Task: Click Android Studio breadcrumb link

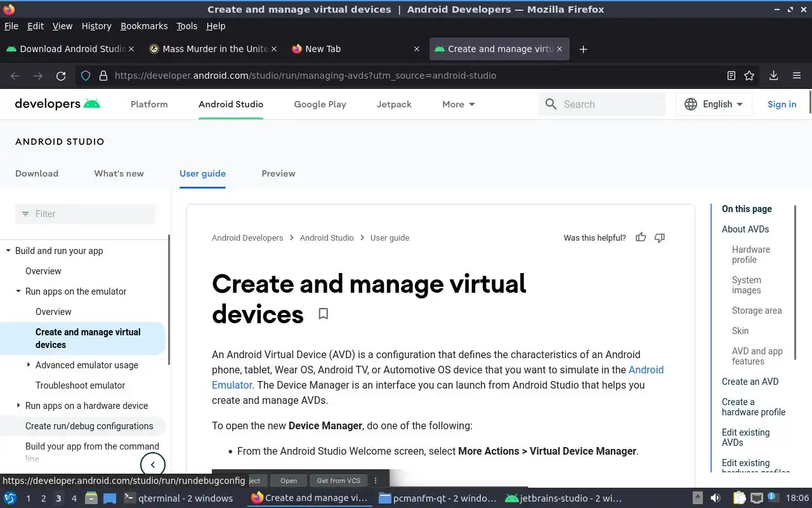Action: coord(327,237)
